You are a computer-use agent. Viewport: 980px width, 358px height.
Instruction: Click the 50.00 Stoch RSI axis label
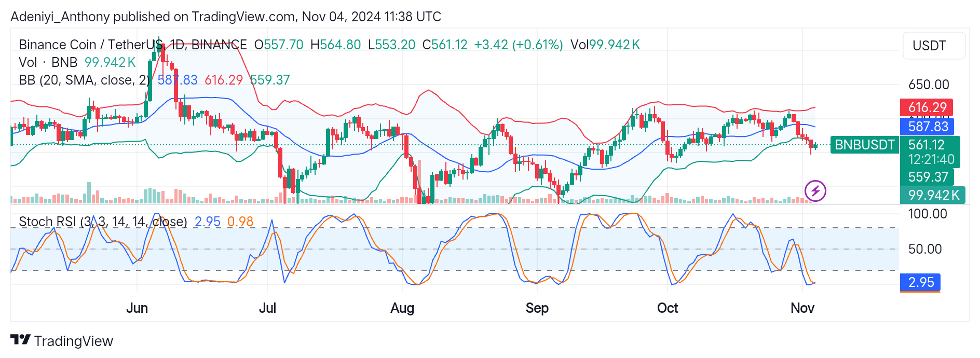(x=925, y=249)
